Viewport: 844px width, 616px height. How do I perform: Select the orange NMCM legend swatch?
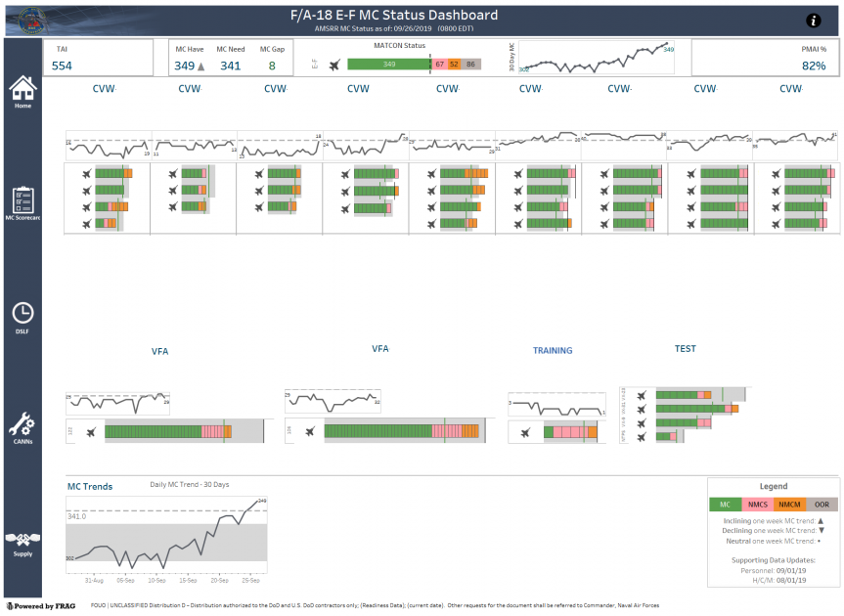pos(788,505)
